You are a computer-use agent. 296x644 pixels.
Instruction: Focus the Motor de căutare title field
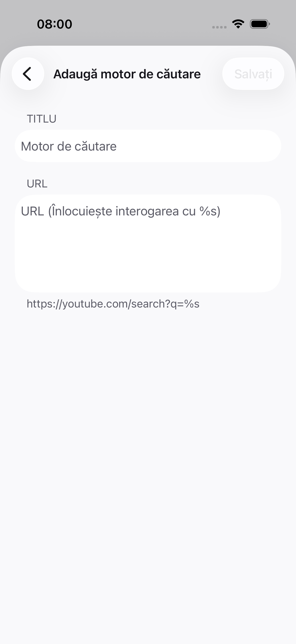[148, 146]
